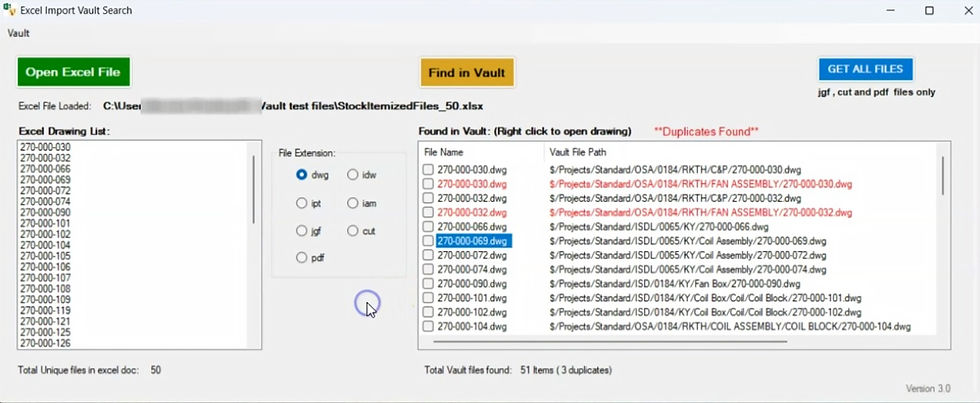Check the box for 270-000-032.dwg in C&P path
The width and height of the screenshot is (980, 403).
428,198
